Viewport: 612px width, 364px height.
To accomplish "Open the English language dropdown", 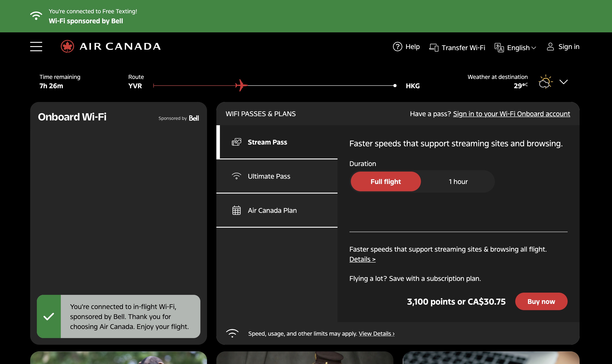I will point(521,48).
